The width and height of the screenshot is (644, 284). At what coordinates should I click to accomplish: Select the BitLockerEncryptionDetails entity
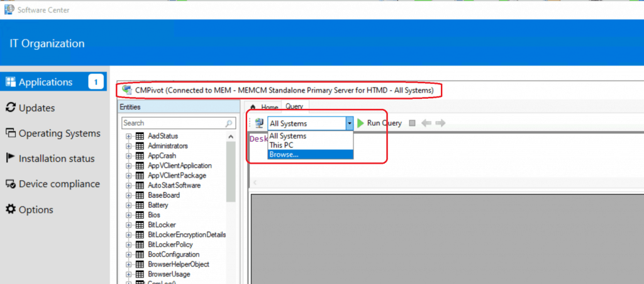187,235
